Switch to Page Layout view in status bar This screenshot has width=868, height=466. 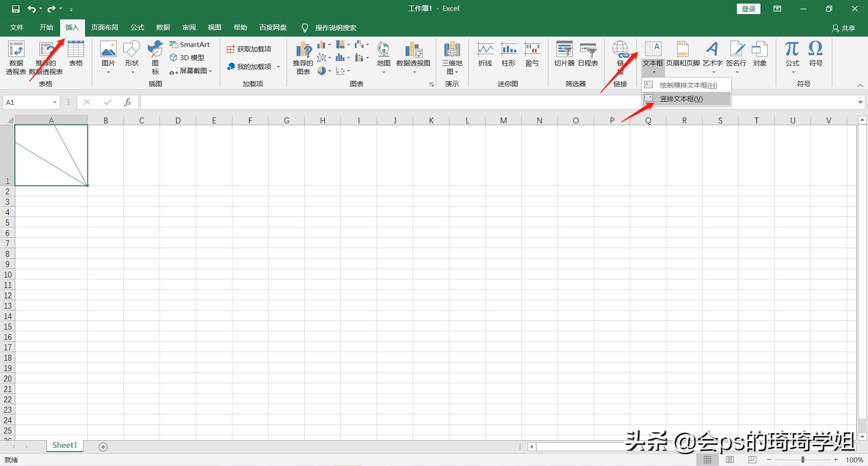click(730, 459)
